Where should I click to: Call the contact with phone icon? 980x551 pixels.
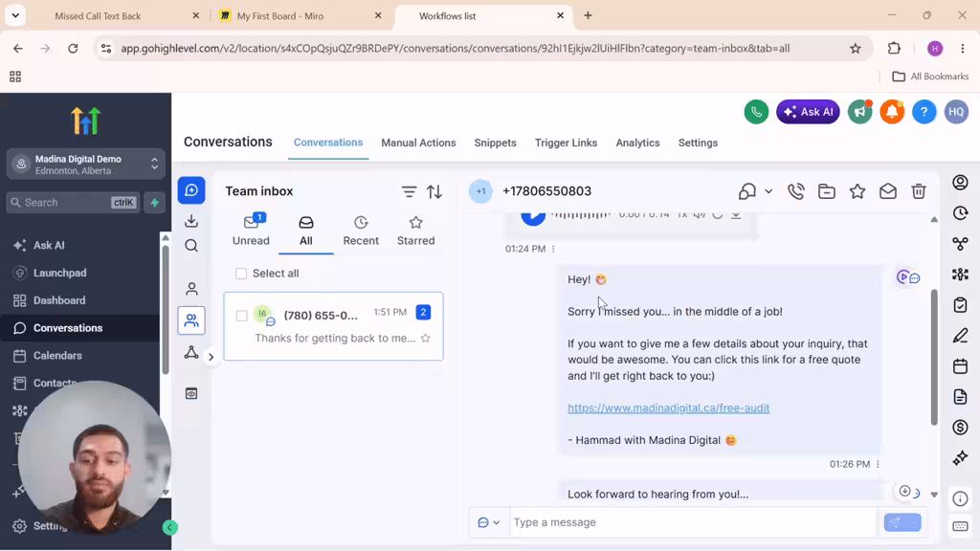[795, 191]
